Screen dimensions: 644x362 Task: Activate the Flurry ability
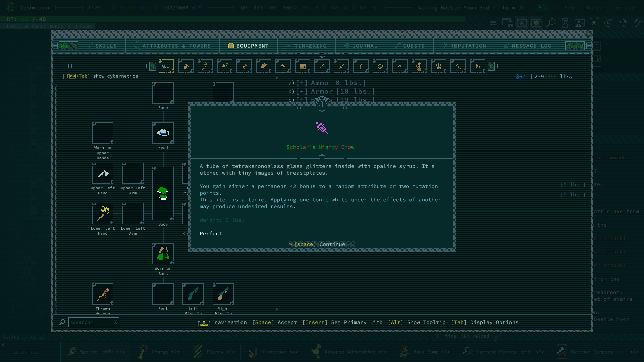coord(215,352)
